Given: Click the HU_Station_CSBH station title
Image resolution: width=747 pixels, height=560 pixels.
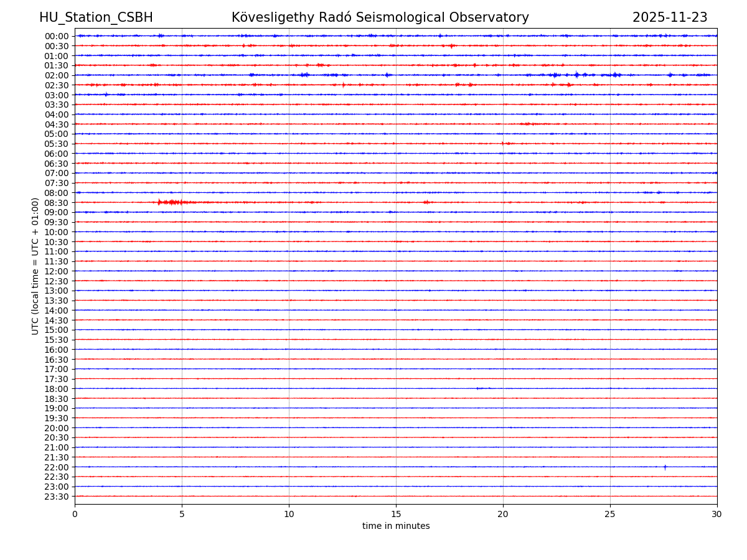Looking at the screenshot, I should pos(96,18).
